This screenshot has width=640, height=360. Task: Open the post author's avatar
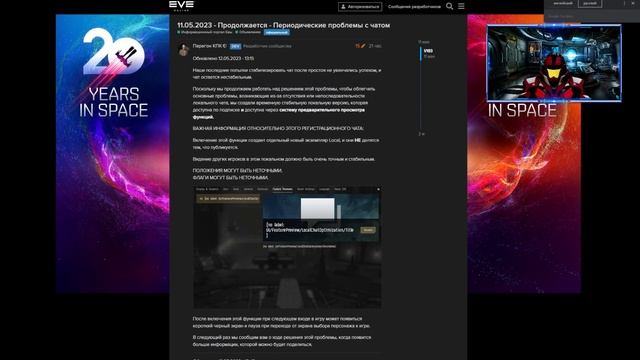coord(183,49)
